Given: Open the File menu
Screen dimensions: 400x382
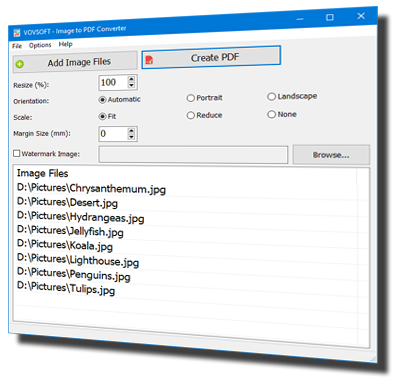Looking at the screenshot, I should coord(17,46).
